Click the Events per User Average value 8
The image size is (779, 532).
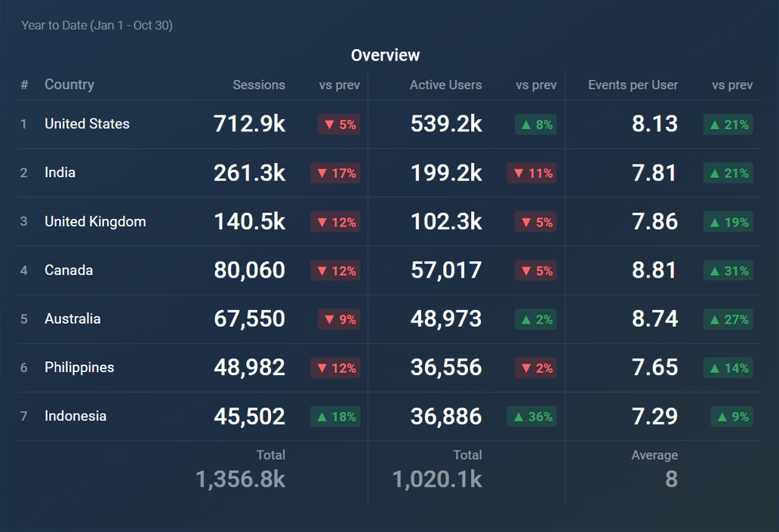pyautogui.click(x=671, y=479)
